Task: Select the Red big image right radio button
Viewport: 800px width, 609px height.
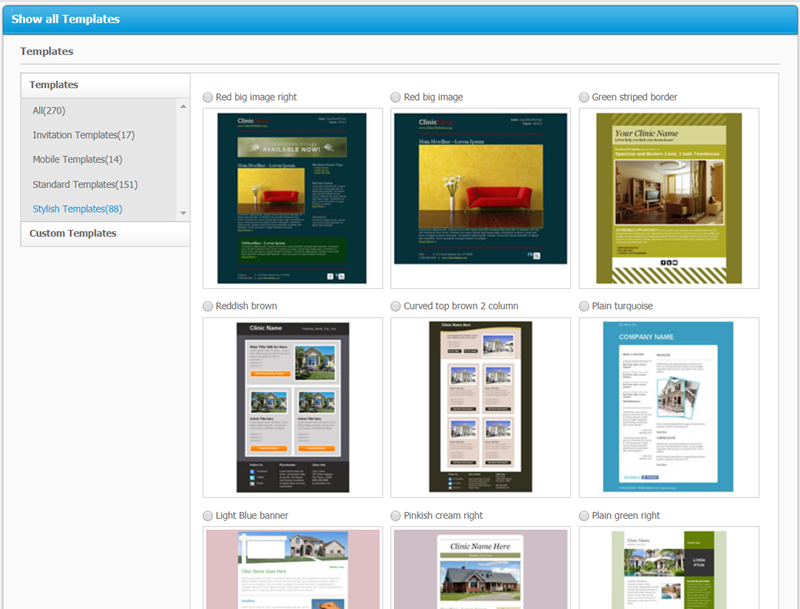Action: coord(208,97)
